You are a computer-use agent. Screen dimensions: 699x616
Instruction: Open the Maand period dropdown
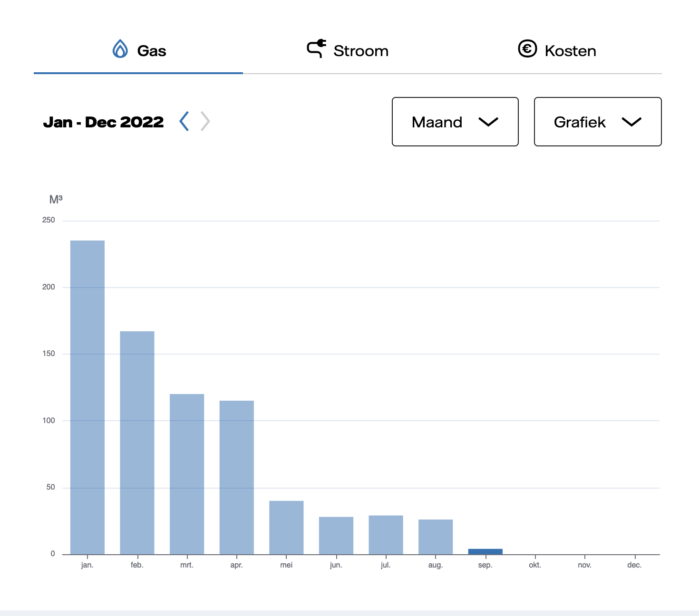pos(455,122)
